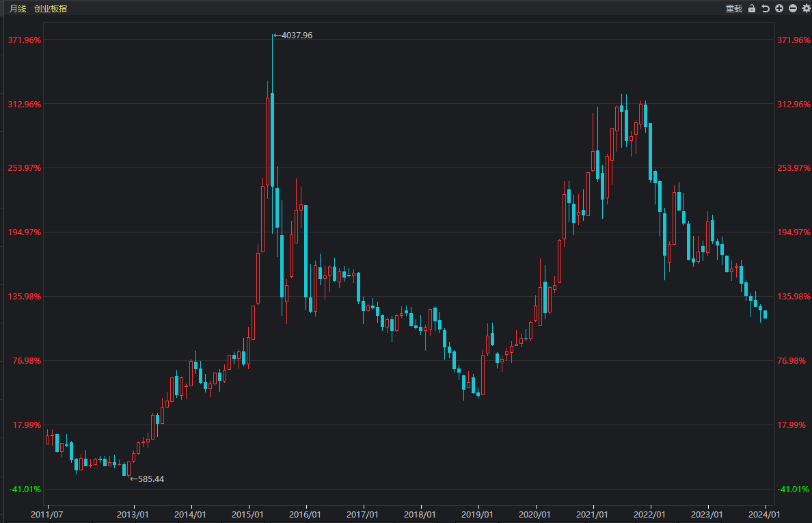This screenshot has height=523, width=812.
Task: Click right axis 17.99% label
Action: pyautogui.click(x=791, y=425)
